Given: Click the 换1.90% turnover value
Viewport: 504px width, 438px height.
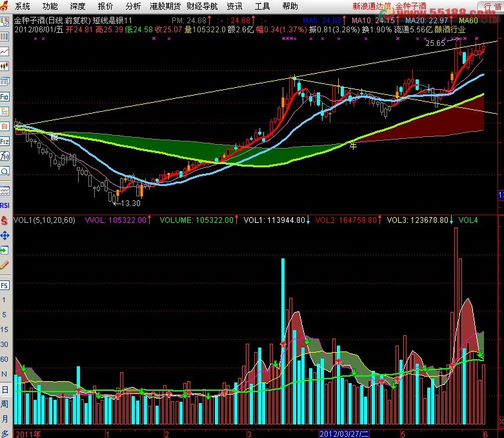Looking at the screenshot, I should click(377, 30).
